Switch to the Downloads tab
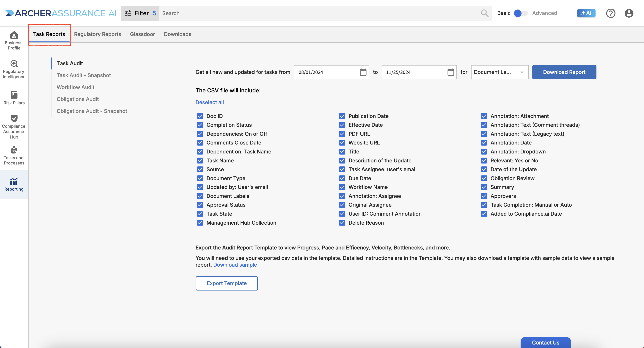This screenshot has height=348, width=644. point(178,34)
